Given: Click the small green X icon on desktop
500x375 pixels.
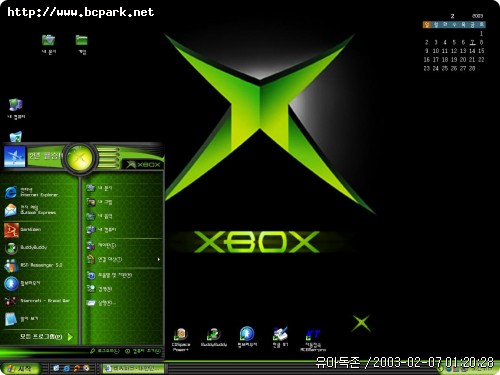Looking at the screenshot, I should [361, 323].
